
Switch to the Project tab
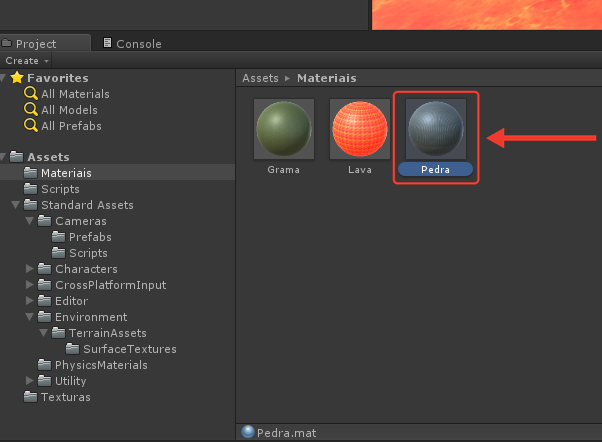click(x=45, y=43)
